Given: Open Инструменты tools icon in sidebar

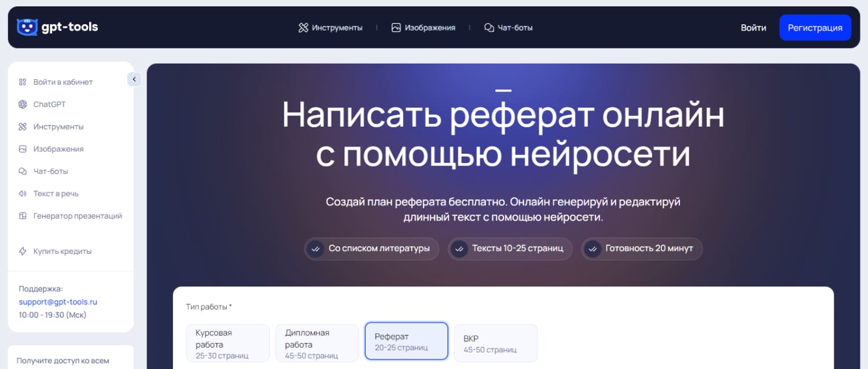Looking at the screenshot, I should pyautogui.click(x=23, y=126).
